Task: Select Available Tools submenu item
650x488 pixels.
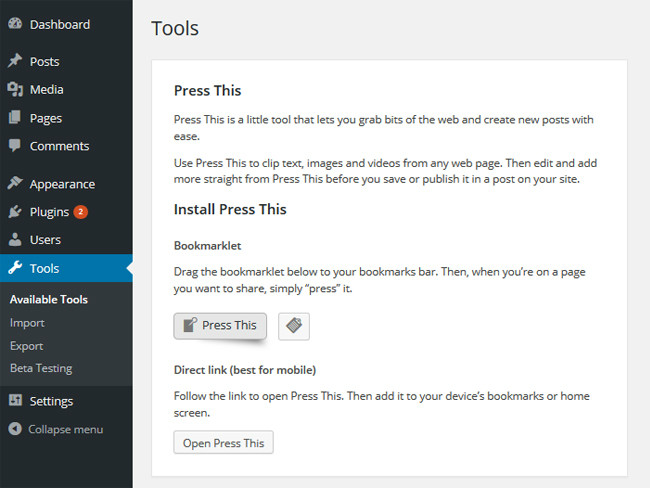Action: [x=49, y=299]
